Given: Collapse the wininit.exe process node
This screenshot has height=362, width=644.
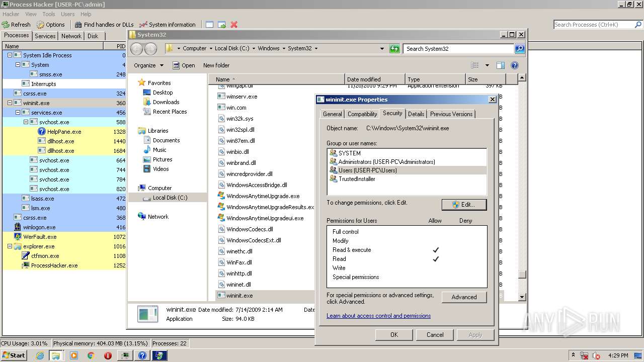Looking at the screenshot, I should click(x=10, y=103).
